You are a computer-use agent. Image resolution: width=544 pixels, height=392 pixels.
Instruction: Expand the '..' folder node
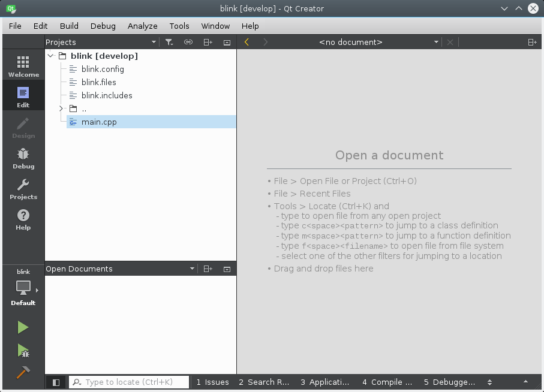pos(61,109)
